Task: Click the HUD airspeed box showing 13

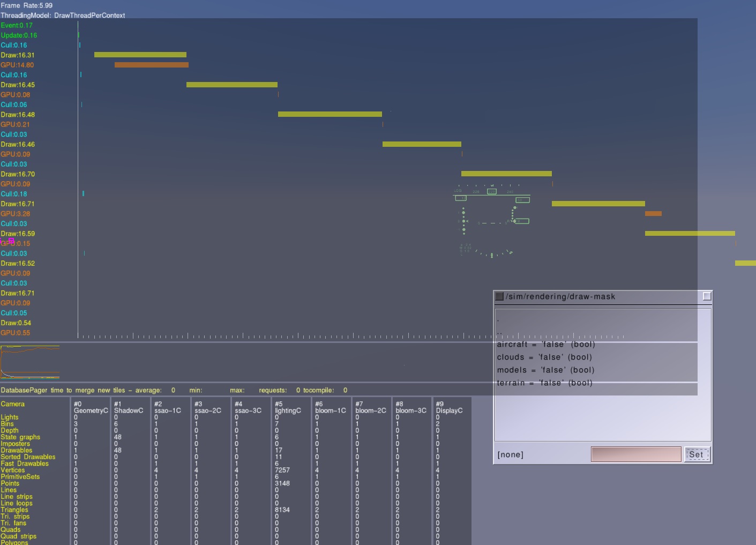Action: [x=461, y=198]
